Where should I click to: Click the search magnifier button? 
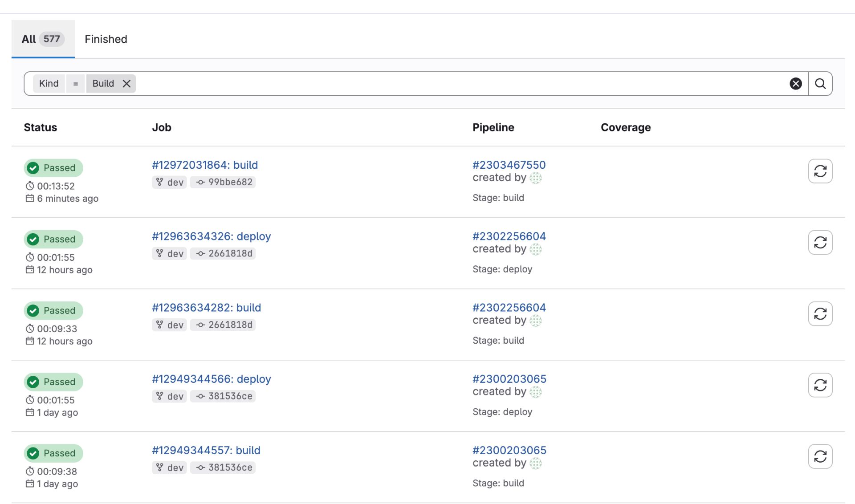coord(820,84)
